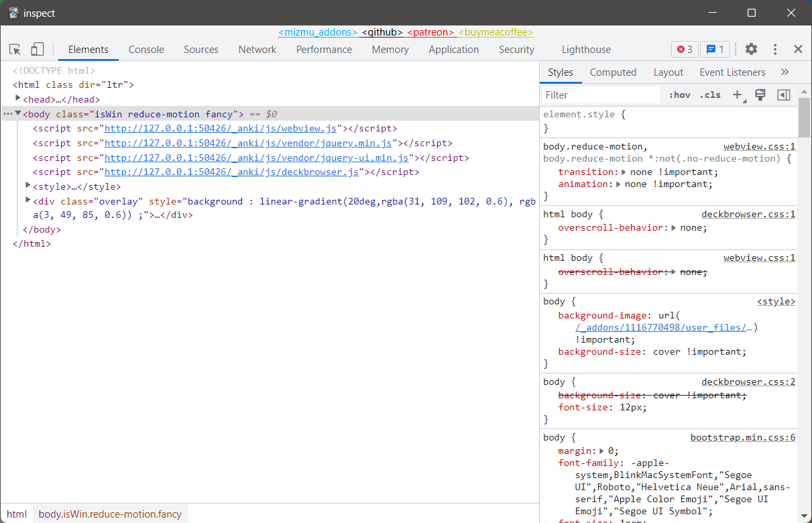Open the three-dot customize menu
Screen dimensions: 812x523
(x=775, y=49)
